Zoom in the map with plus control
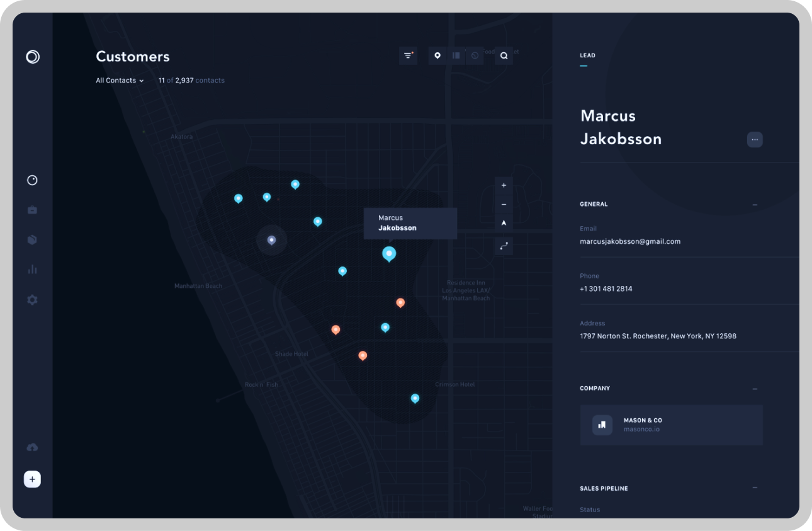This screenshot has height=531, width=812. tap(504, 186)
